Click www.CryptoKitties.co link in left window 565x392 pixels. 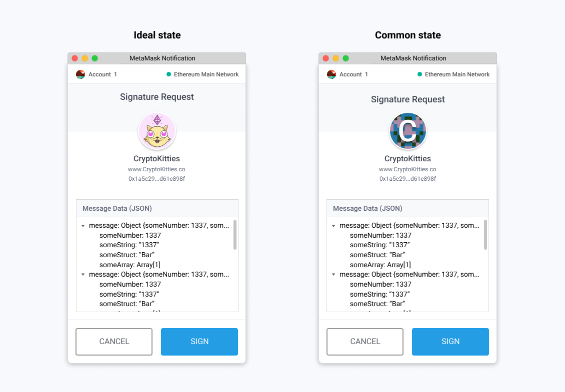point(156,169)
